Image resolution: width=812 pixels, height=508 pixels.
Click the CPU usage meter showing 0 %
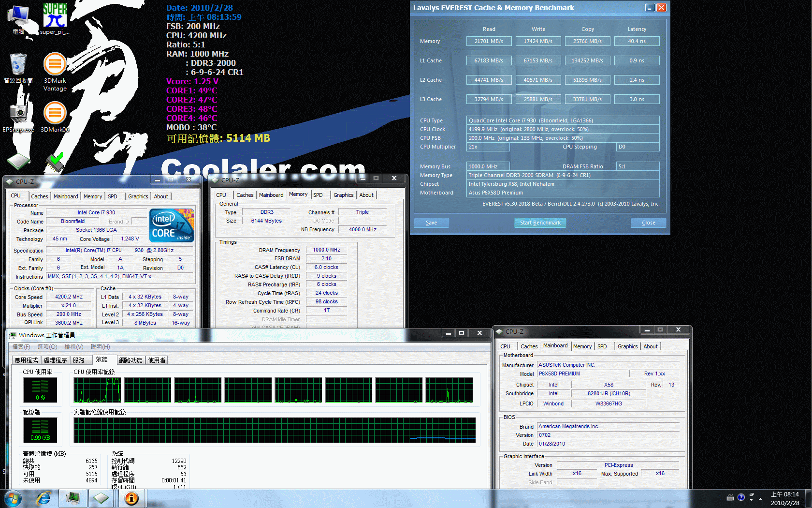40,390
